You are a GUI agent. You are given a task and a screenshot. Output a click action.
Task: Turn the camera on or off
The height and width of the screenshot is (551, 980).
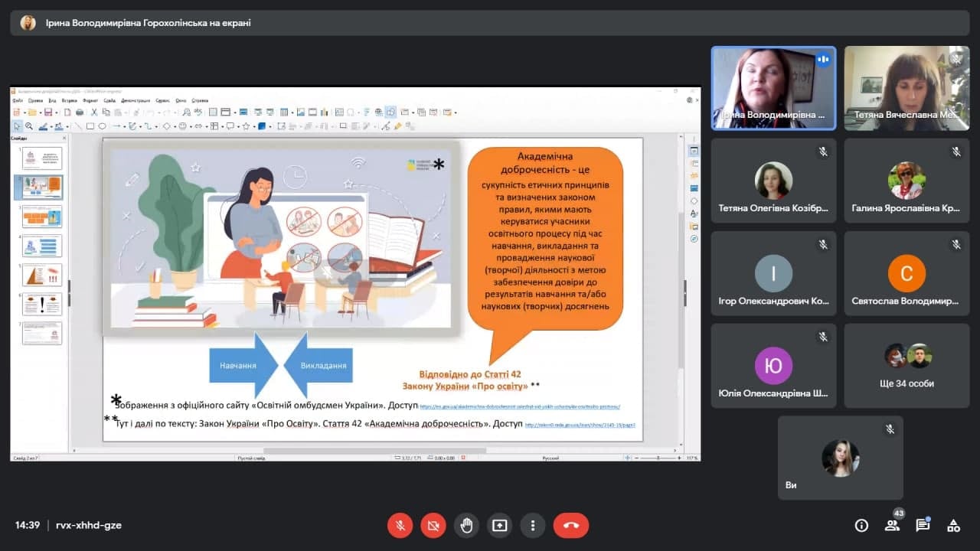click(x=433, y=525)
